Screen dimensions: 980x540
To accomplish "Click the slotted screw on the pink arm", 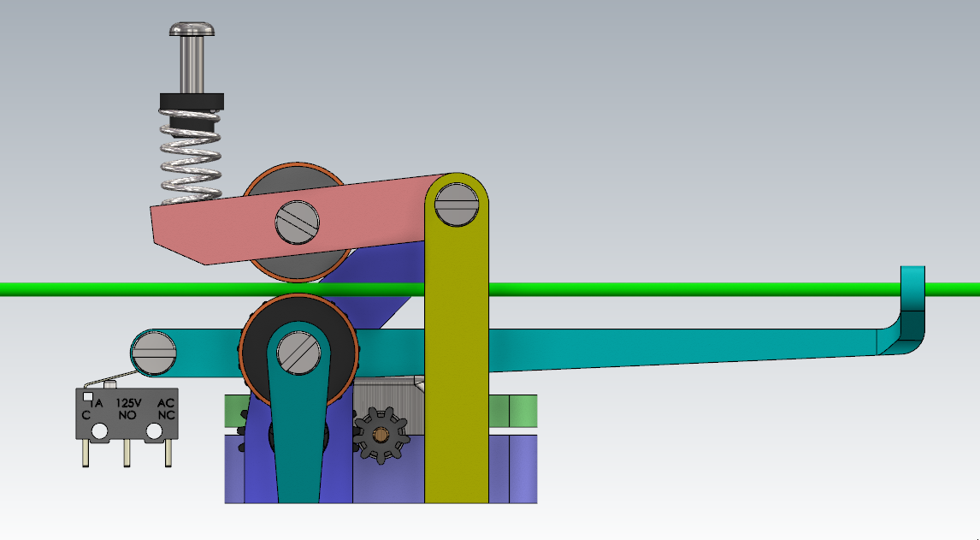I will click(298, 223).
